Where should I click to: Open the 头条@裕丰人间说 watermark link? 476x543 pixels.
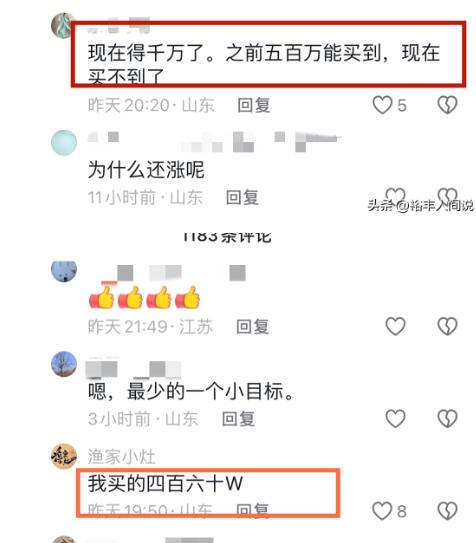pos(420,205)
